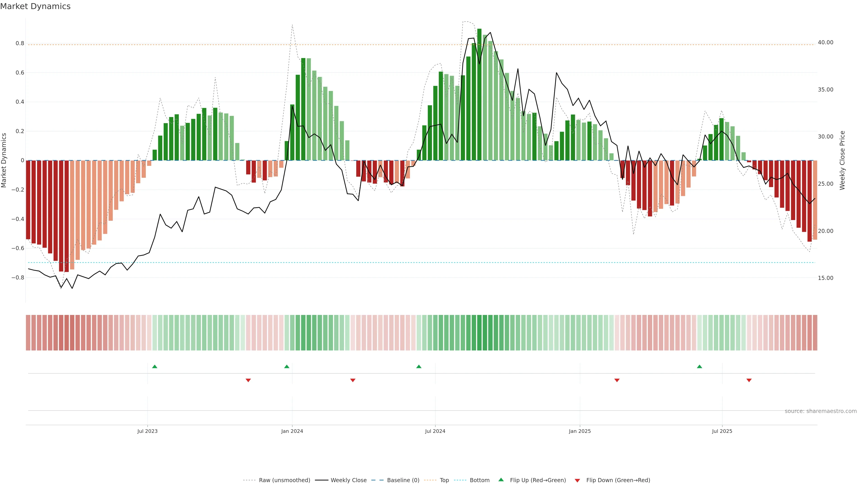Click the red flip-down triangle between Jan 2024 and Jul 2024
Screen dimensions: 868x488
(x=353, y=380)
